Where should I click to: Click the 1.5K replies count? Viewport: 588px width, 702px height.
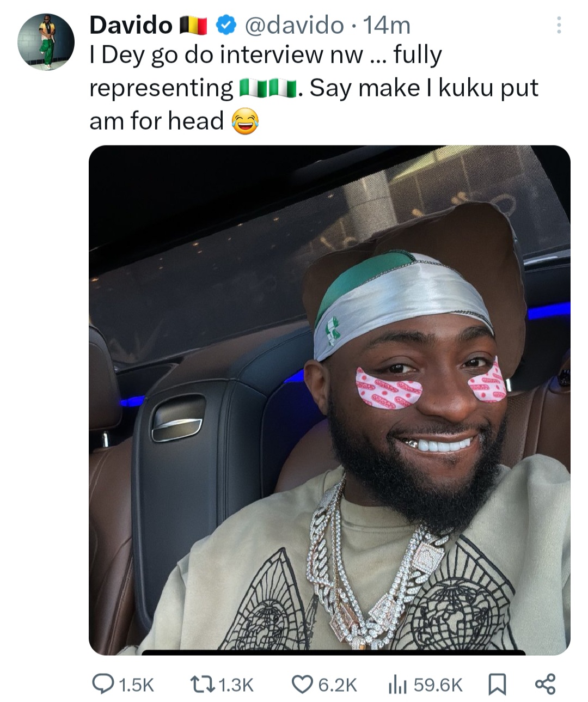click(136, 685)
